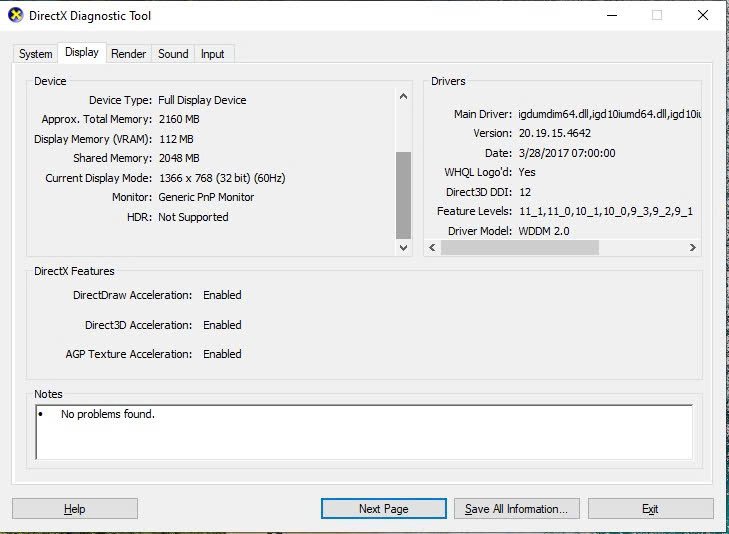The height and width of the screenshot is (534, 729).
Task: Click the 'Full Display Device' value
Action: click(x=202, y=100)
